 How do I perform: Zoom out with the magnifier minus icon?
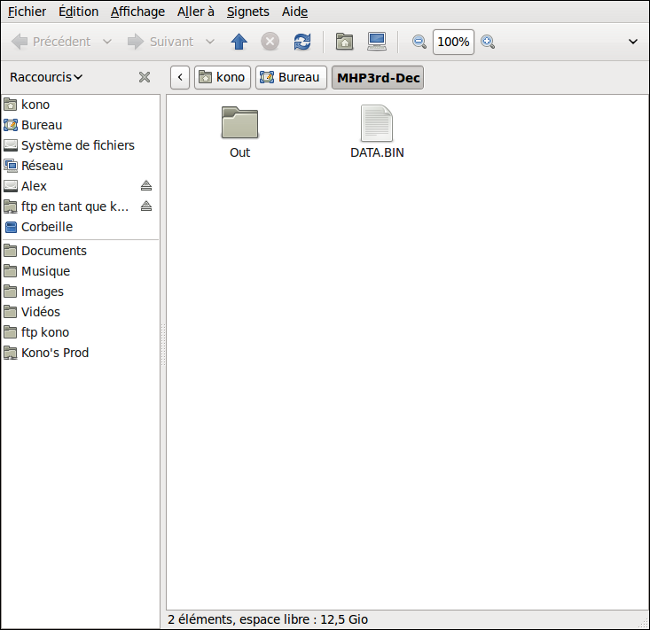[419, 42]
